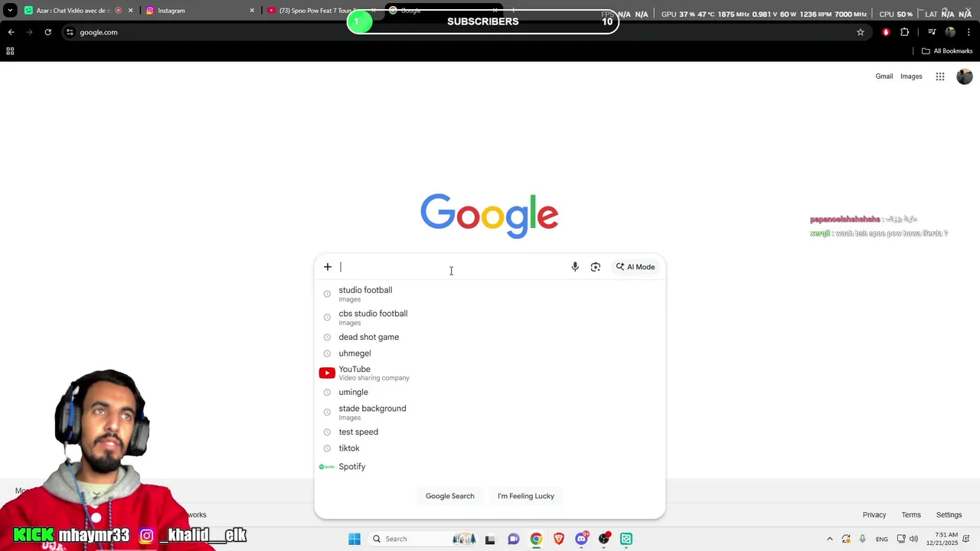Close the Instagram tab
This screenshot has width=980, height=551.
(252, 11)
